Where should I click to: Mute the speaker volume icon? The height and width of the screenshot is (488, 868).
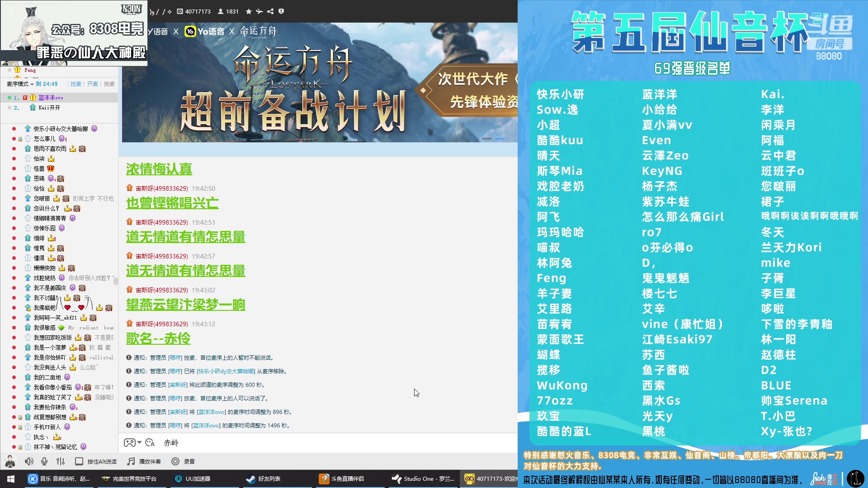(x=29, y=461)
